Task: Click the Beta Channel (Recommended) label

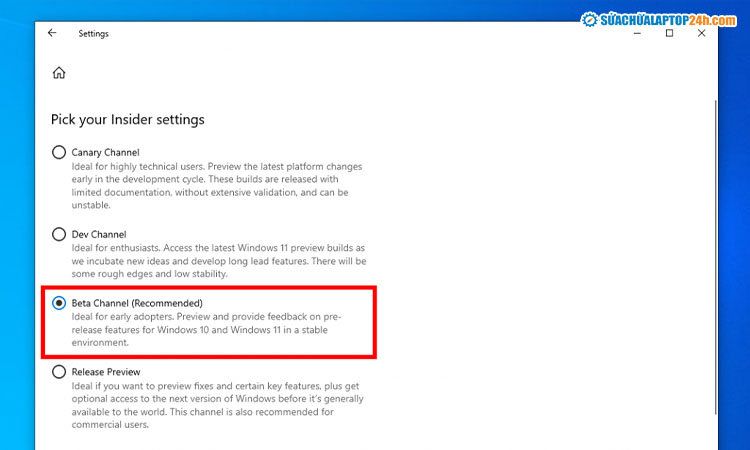Action: pos(137,302)
